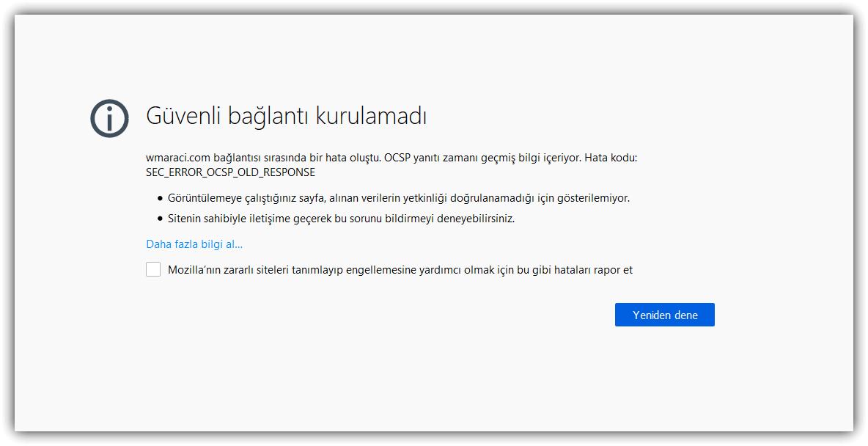This screenshot has height=446, width=868.
Task: Tick the error reporting checkbox
Action: 153,269
